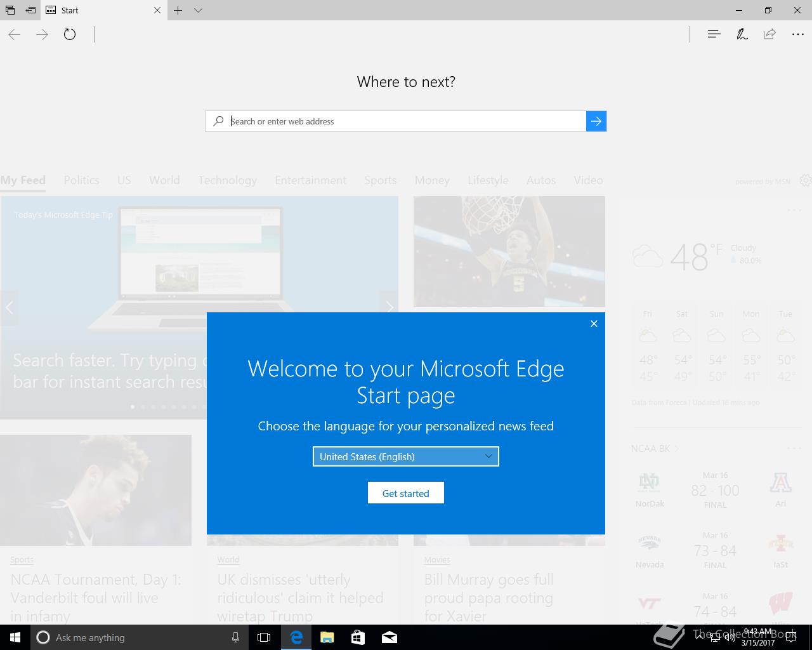Select the Entertainment feed tab

point(311,180)
